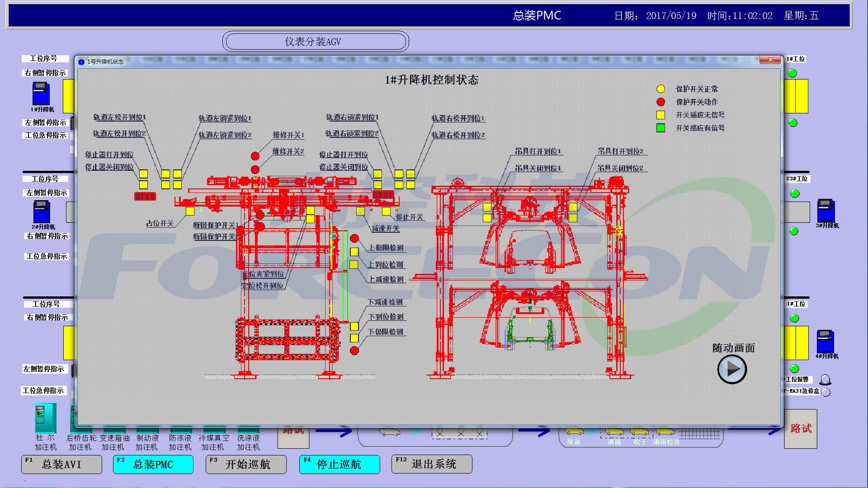868x488 pixels.
Task: Click yellow 开关感应无信号 legend swatch
Action: (660, 115)
